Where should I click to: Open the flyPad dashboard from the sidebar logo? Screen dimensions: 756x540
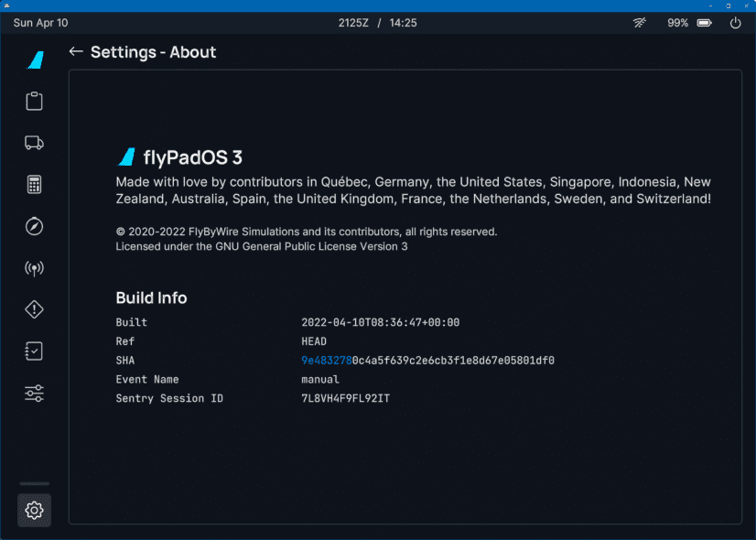click(35, 60)
